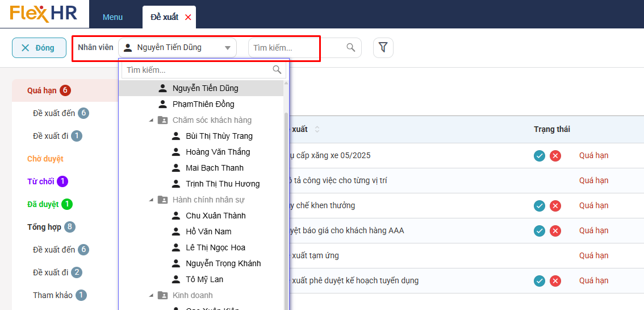This screenshot has width=644, height=310.
Task: Click person icon beside Hồ Văn Nam
Action: click(x=176, y=232)
